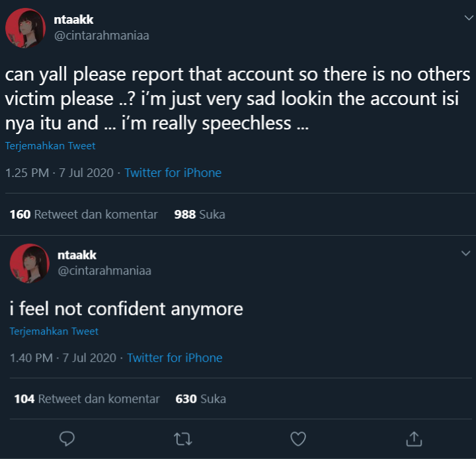Open the first tweet's ntaakk profile avatar

click(25, 28)
